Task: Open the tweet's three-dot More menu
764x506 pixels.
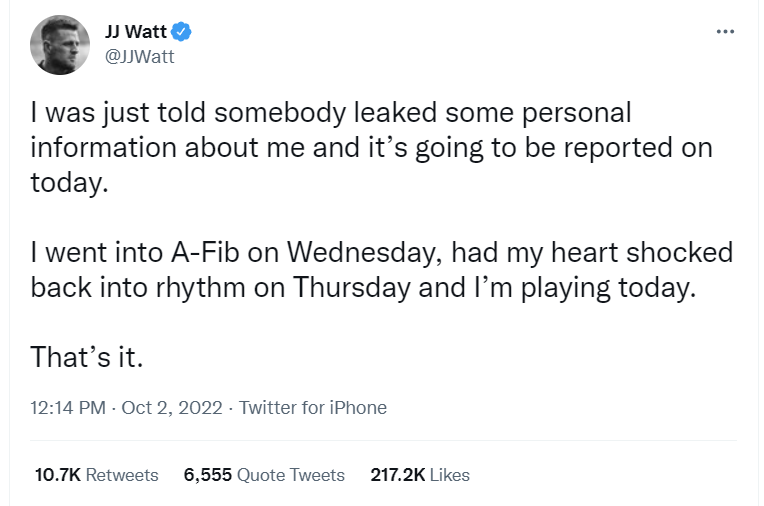Action: [x=726, y=31]
